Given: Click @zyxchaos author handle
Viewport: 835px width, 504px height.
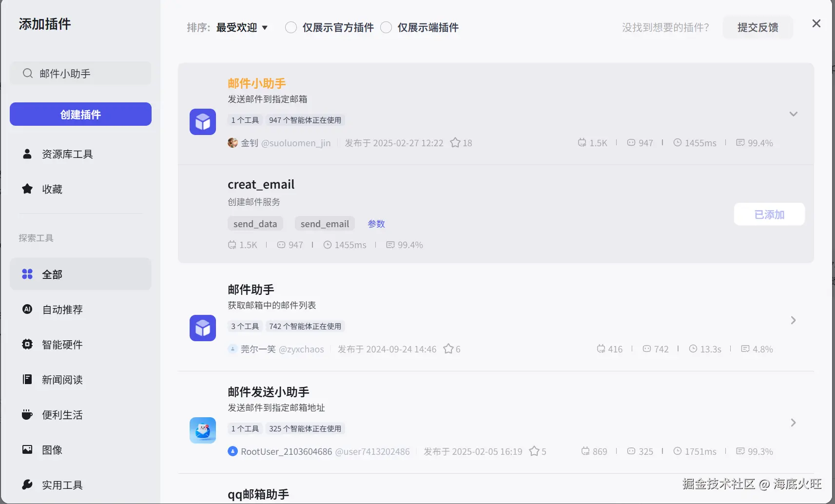Looking at the screenshot, I should [x=301, y=349].
